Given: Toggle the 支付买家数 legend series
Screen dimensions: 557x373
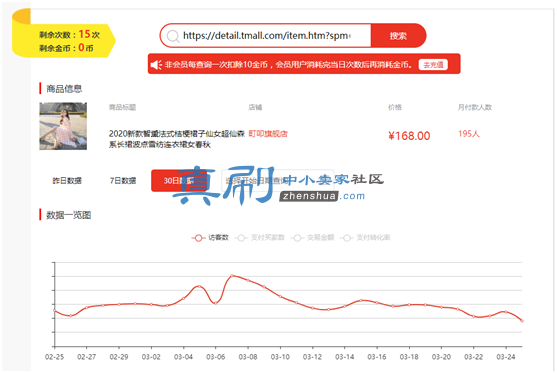Looking at the screenshot, I should point(260,238).
